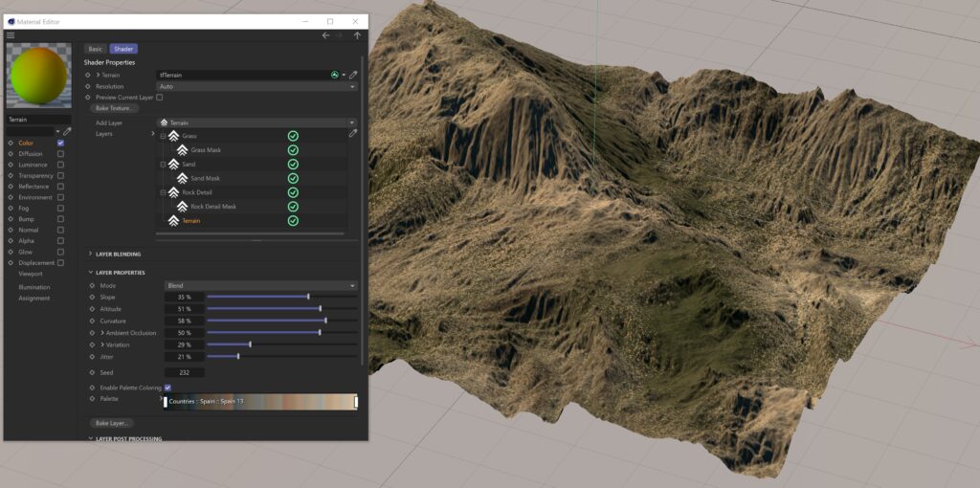Open the Viewport settings page
This screenshot has height=488, width=980.
pyautogui.click(x=31, y=274)
